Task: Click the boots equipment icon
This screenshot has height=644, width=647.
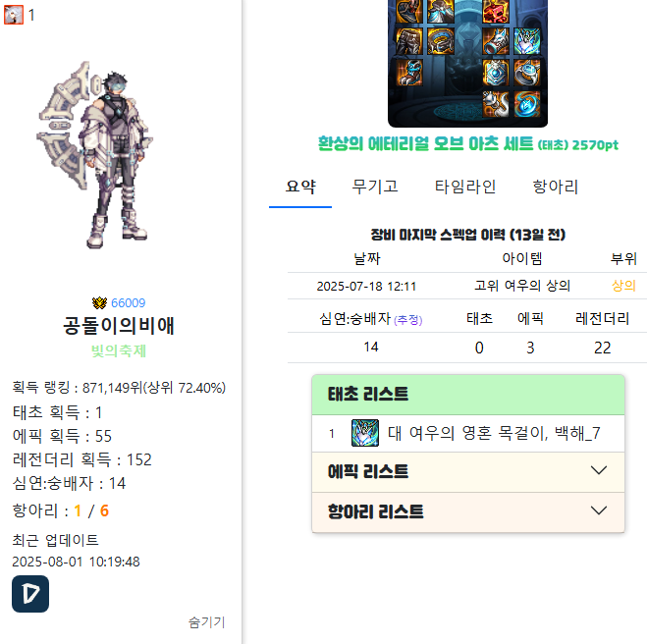Action: tap(409, 73)
